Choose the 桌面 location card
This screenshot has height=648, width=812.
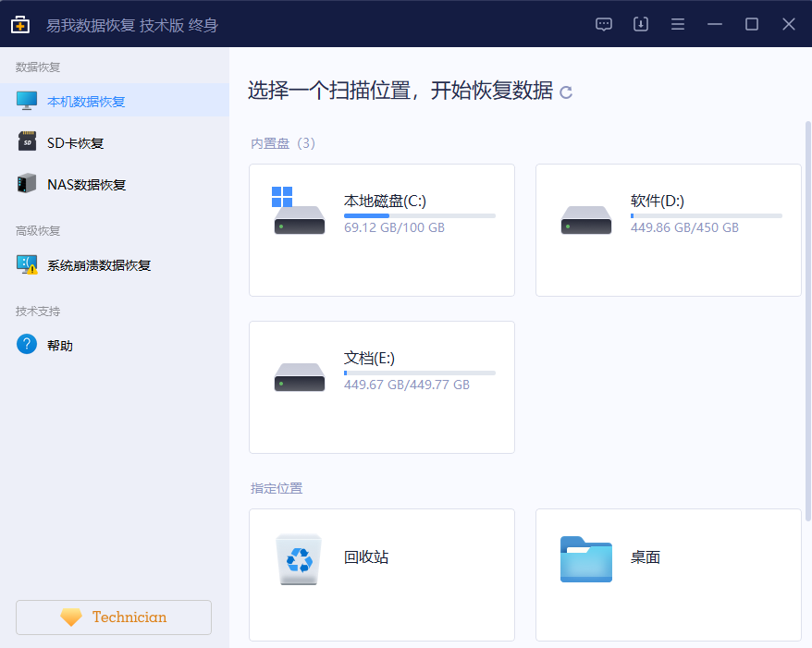pyautogui.click(x=668, y=574)
